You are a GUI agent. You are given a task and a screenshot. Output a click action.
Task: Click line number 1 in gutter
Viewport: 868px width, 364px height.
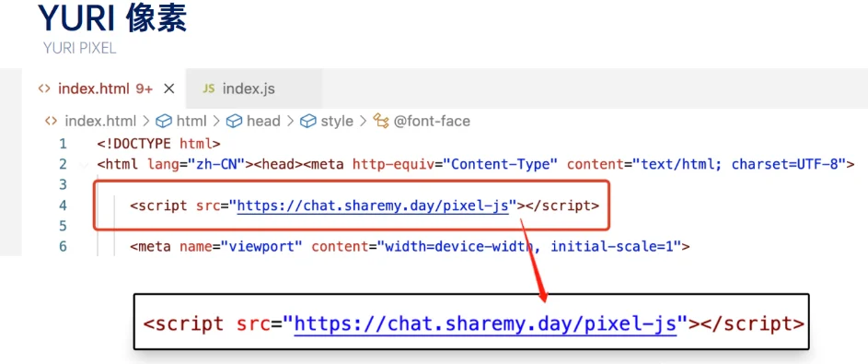pos(63,144)
